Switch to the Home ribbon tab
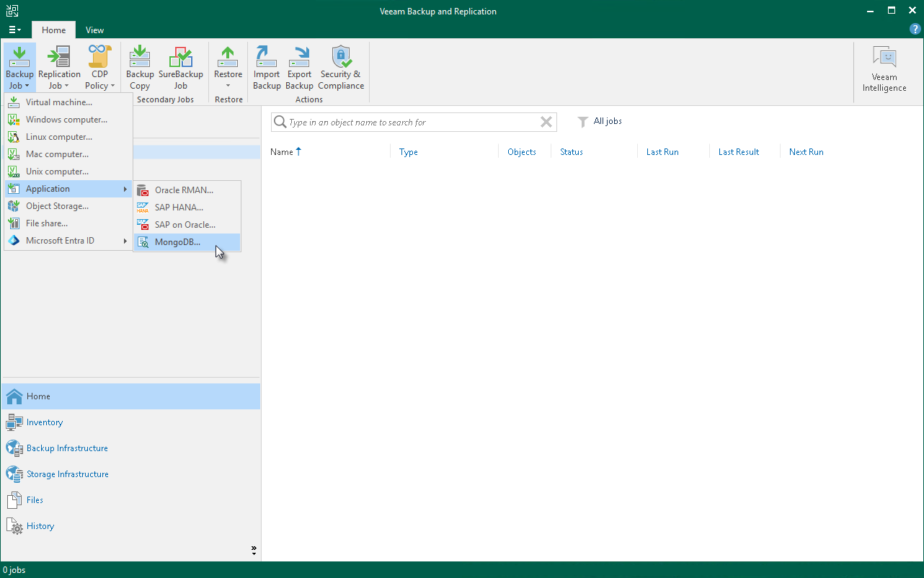This screenshot has height=578, width=924. coord(53,30)
